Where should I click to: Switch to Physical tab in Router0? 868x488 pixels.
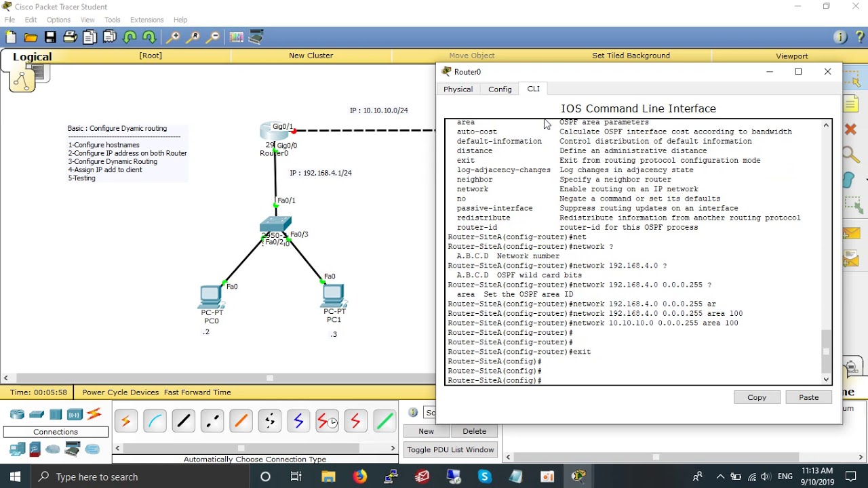point(458,89)
